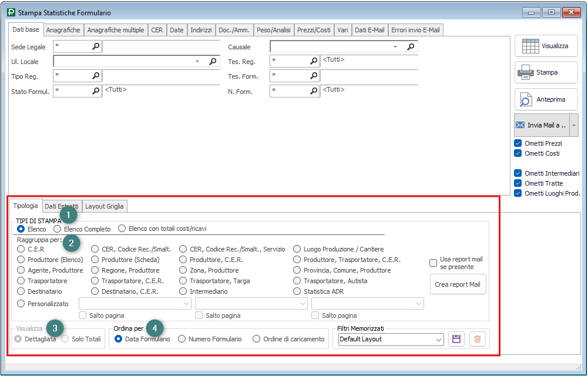The image size is (588, 376).
Task: Click the Visualizza button
Action: pos(546,46)
